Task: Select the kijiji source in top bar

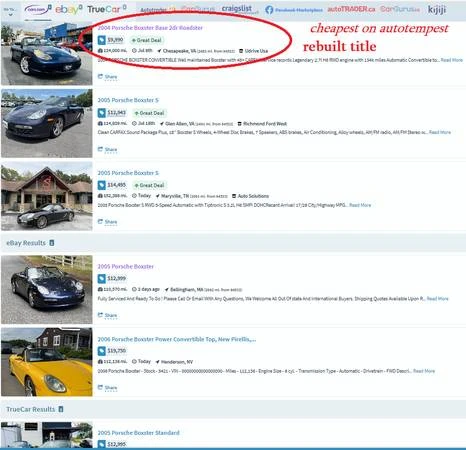Action: point(437,10)
